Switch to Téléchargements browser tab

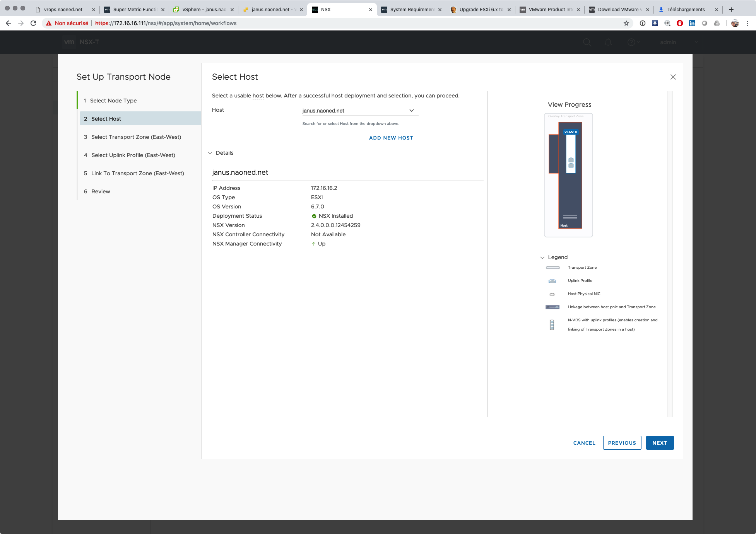685,10
